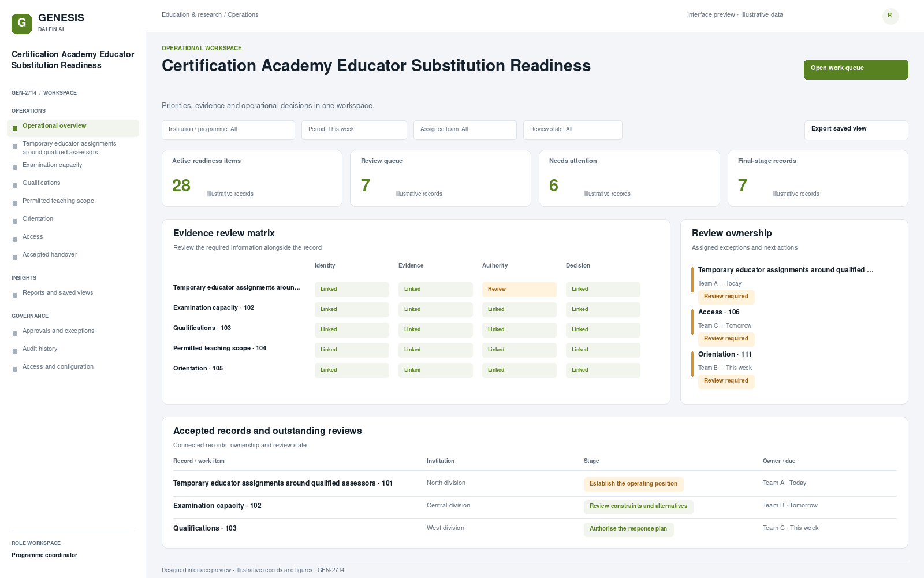Open Examination capacity in sidebar

tap(73, 165)
